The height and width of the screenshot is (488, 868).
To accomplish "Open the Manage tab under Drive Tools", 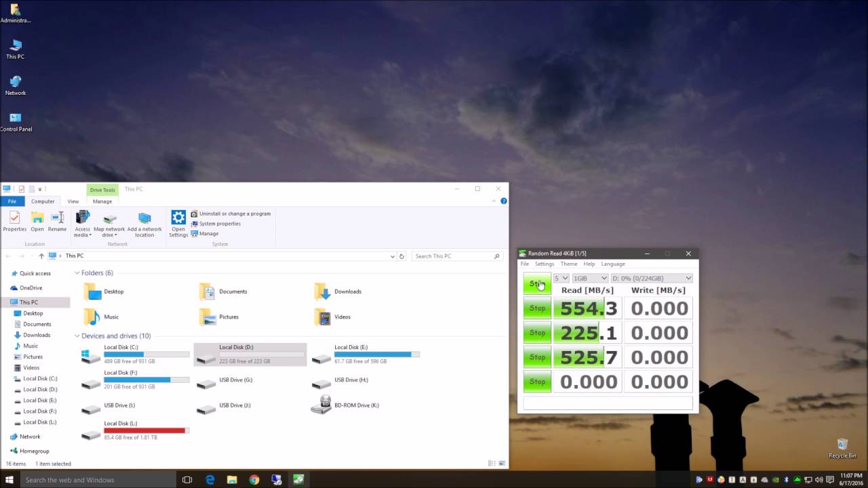I will point(102,201).
